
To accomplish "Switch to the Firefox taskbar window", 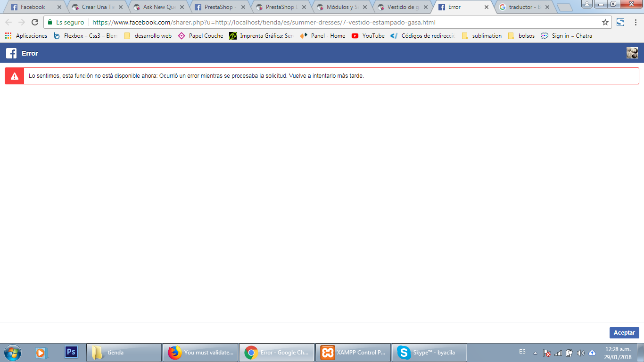I will [200, 353].
